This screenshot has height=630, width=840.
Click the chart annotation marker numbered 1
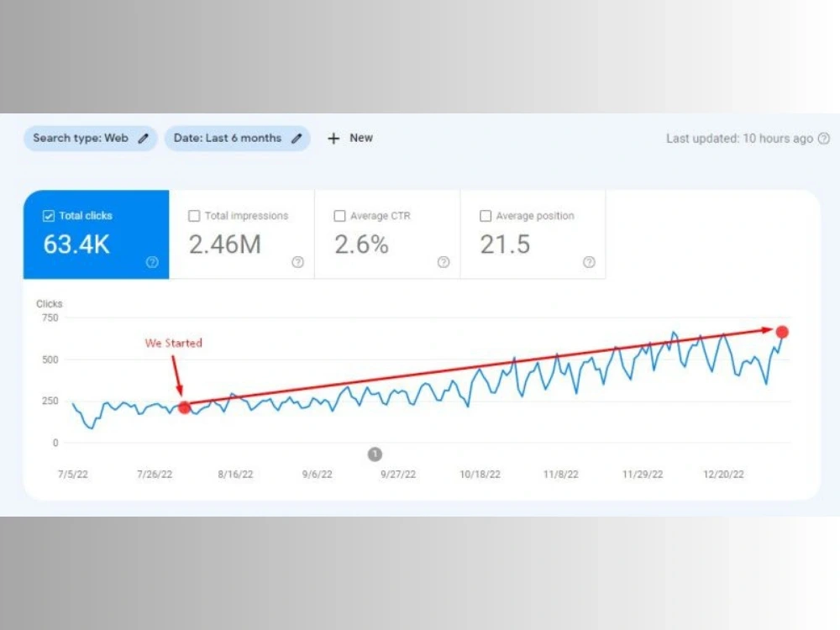point(375,454)
